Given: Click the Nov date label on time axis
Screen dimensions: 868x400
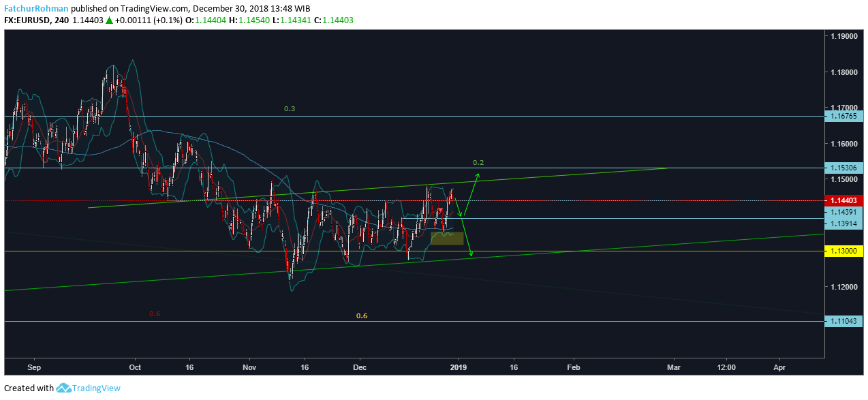Looking at the screenshot, I should coord(249,367).
